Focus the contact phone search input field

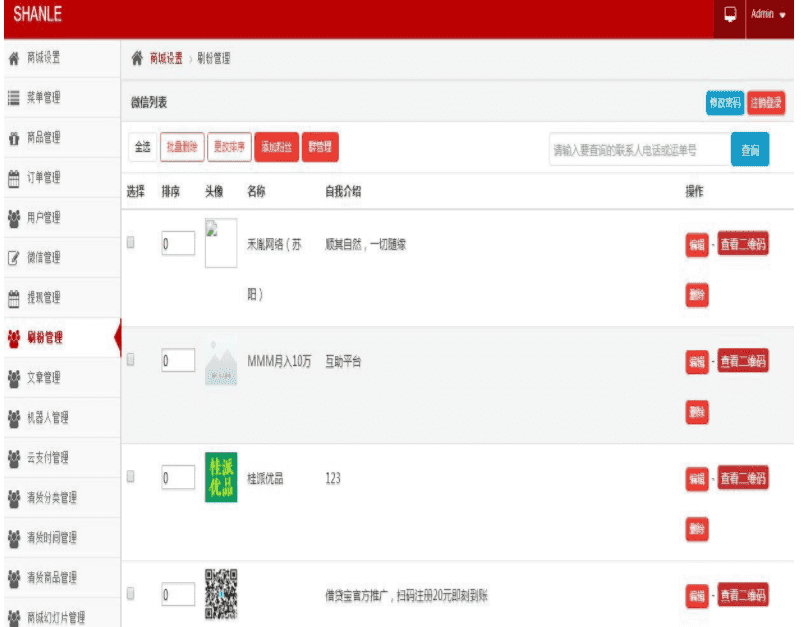coord(638,151)
